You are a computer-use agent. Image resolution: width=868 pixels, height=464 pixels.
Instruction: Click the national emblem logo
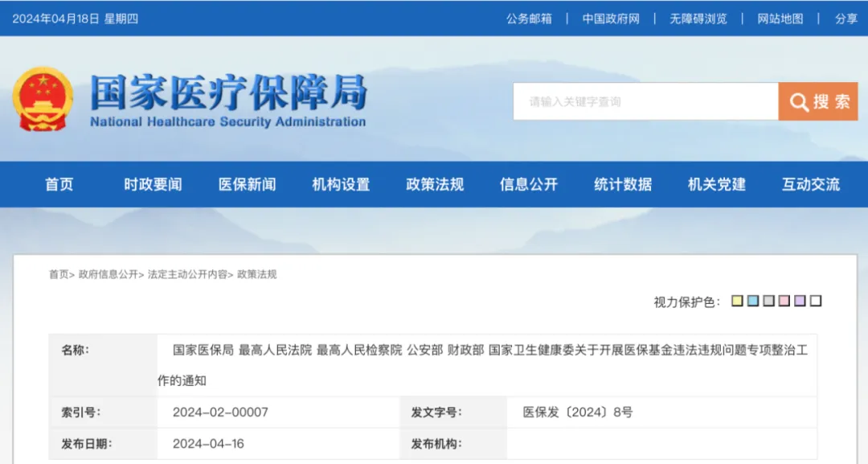tap(43, 100)
